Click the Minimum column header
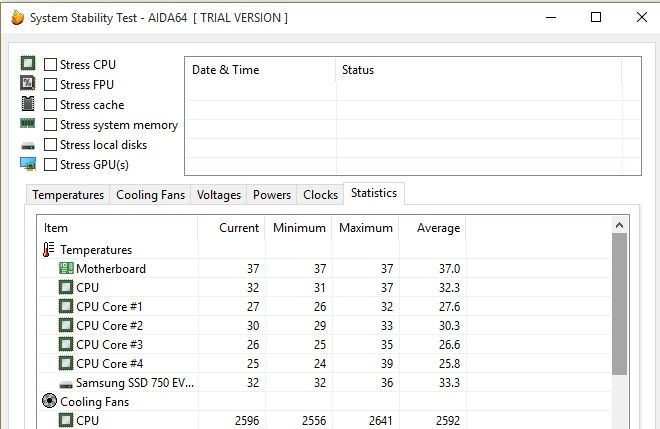This screenshot has height=429, width=660. point(298,228)
